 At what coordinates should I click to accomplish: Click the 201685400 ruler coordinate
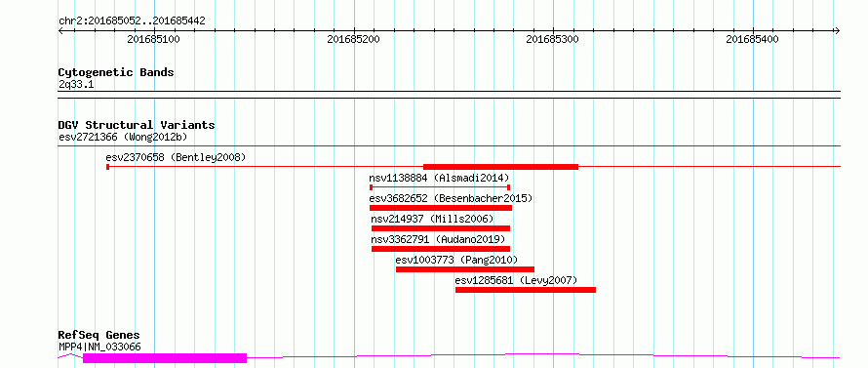point(752,39)
